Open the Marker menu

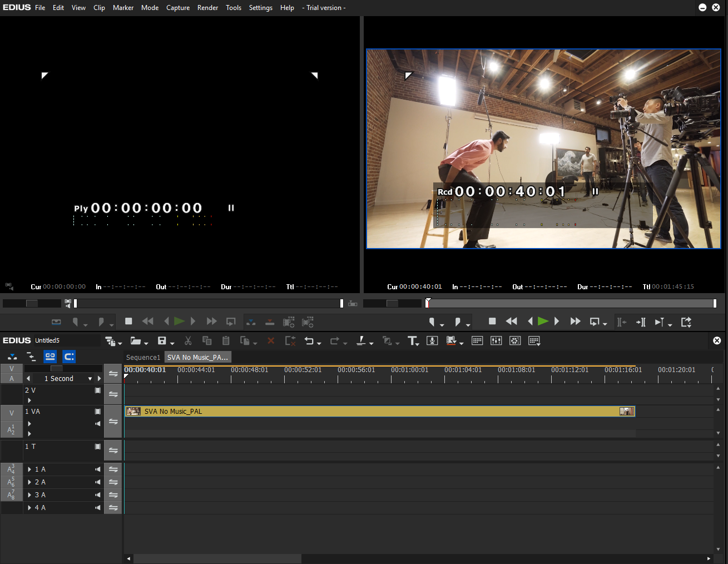pos(123,8)
